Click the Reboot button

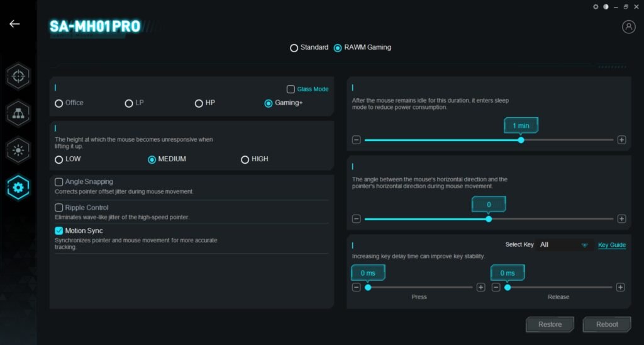tap(607, 324)
